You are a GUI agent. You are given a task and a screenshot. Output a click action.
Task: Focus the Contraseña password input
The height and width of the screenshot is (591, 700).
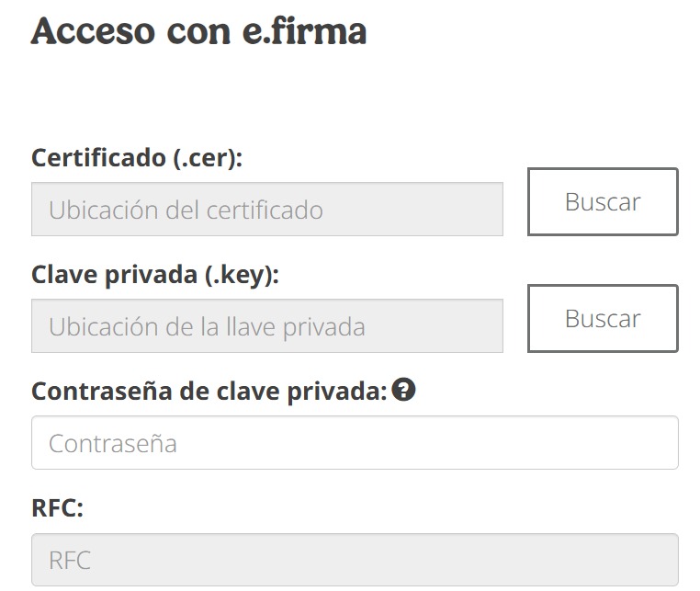coord(355,443)
